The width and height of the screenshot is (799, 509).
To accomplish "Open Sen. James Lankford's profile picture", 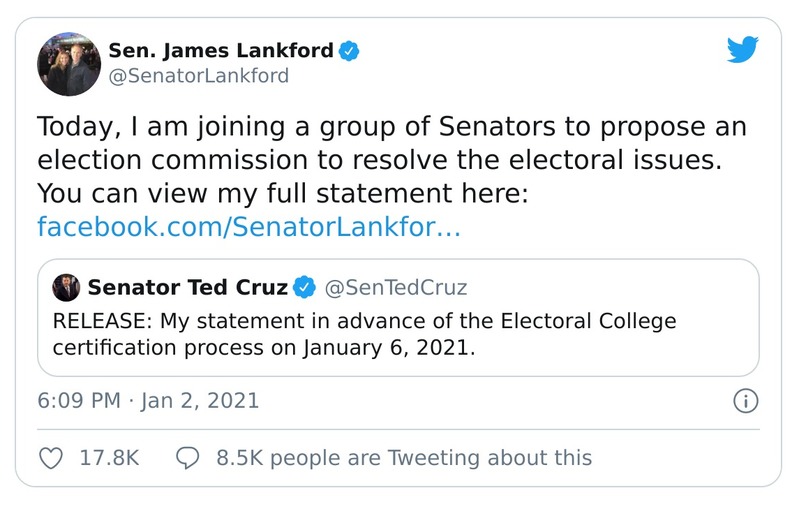I will [x=69, y=63].
